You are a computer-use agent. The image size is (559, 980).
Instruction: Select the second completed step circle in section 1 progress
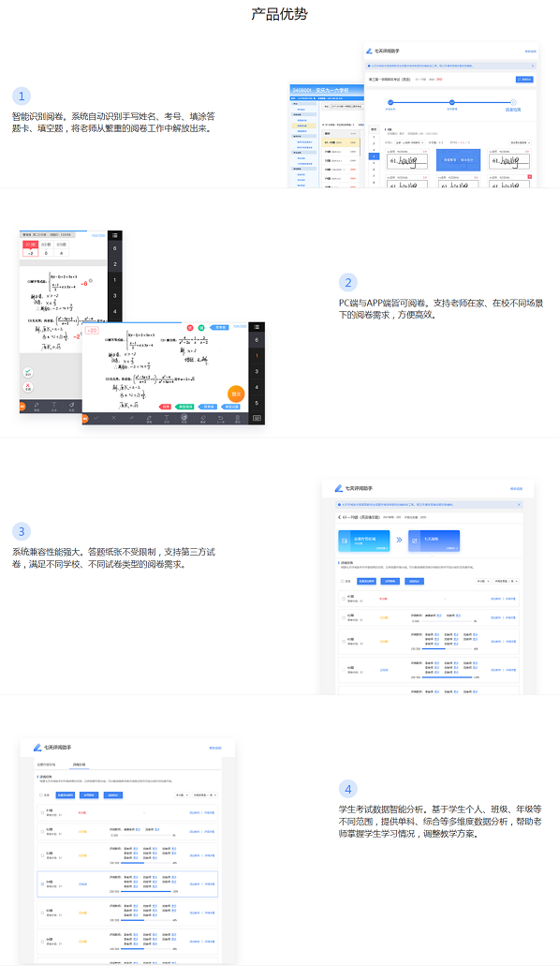451,102
